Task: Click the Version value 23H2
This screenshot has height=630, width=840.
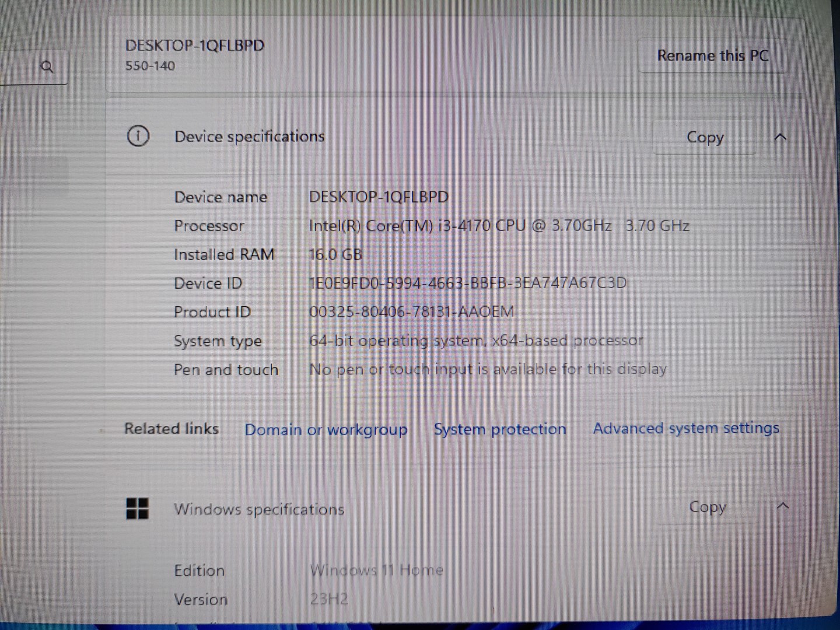Action: coord(329,599)
